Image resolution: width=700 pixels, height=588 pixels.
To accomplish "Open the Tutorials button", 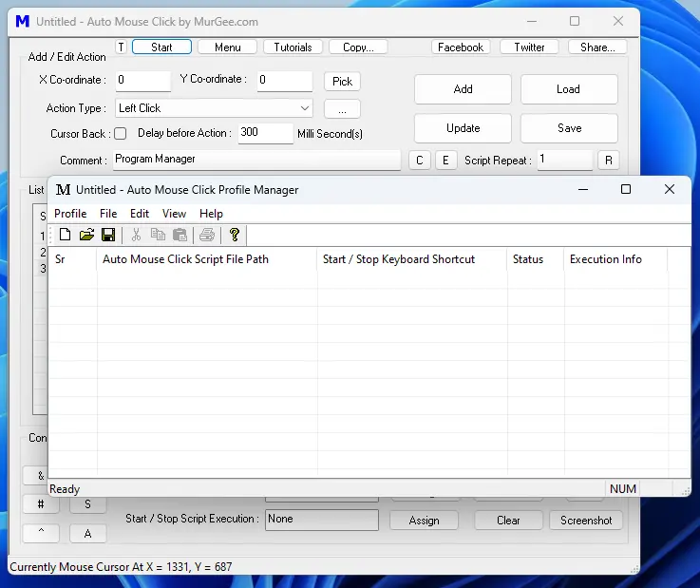I will tap(293, 47).
